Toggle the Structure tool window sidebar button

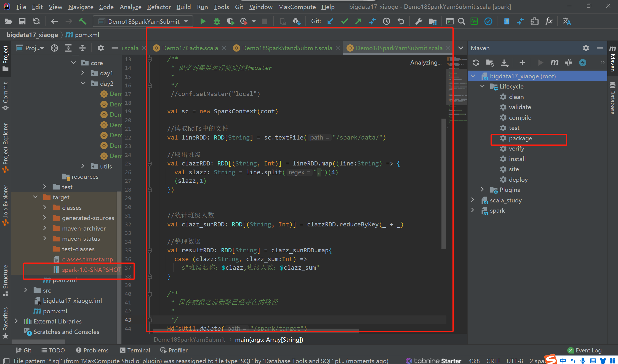5,280
